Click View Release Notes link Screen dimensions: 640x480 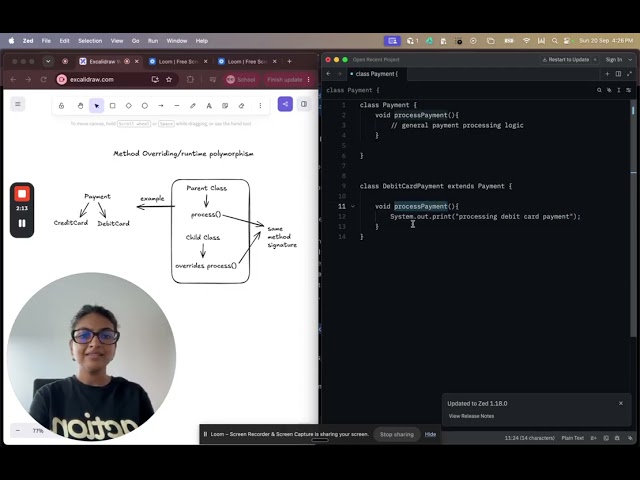(471, 416)
